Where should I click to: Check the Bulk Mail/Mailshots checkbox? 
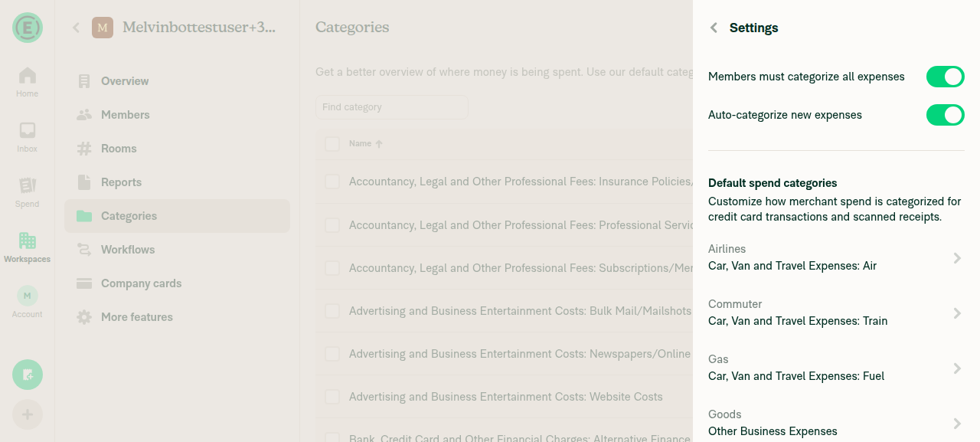(332, 311)
